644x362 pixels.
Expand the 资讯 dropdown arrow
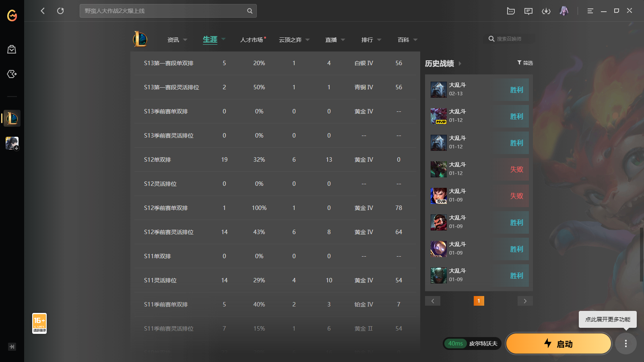[185, 40]
